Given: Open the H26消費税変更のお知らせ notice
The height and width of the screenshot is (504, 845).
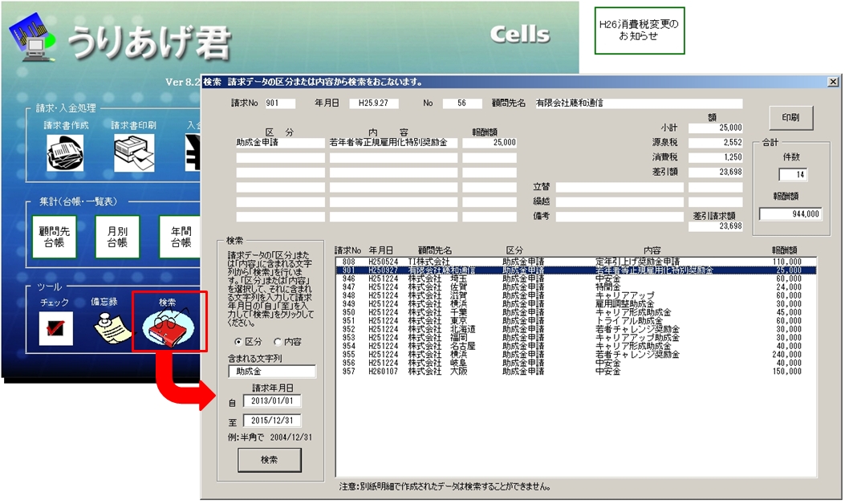Looking at the screenshot, I should [x=639, y=30].
